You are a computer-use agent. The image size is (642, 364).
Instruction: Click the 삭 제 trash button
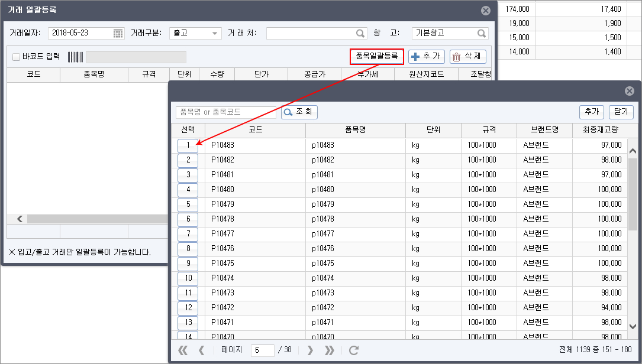click(467, 57)
